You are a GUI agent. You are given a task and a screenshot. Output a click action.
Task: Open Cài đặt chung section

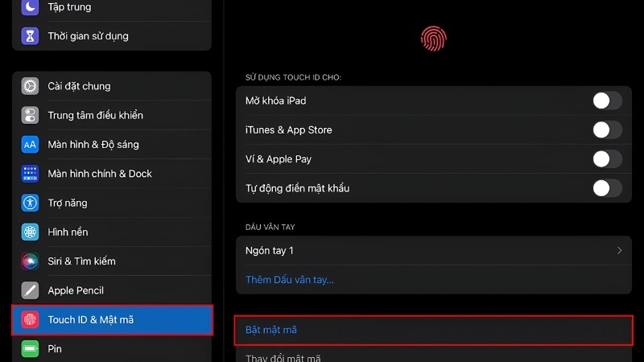coord(112,86)
